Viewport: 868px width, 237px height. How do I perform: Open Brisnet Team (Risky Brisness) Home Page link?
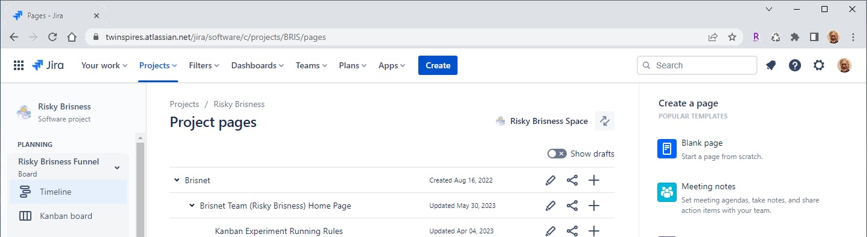pos(275,206)
